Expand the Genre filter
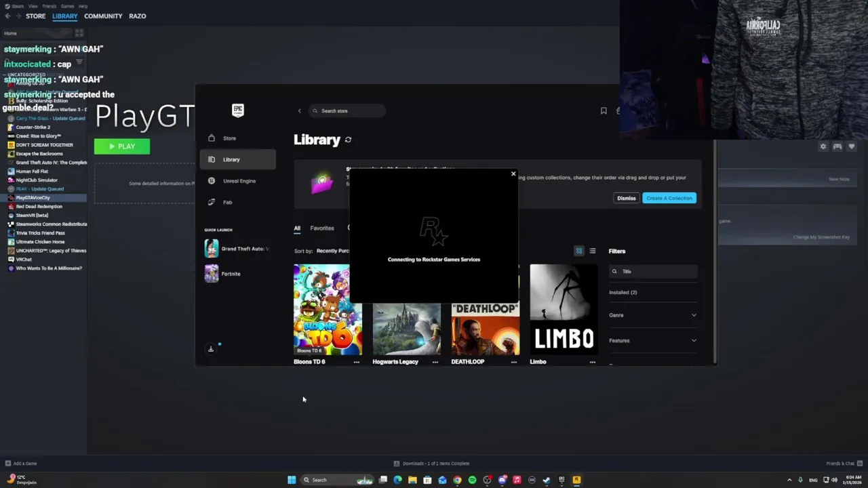The width and height of the screenshot is (868, 488). 653,315
